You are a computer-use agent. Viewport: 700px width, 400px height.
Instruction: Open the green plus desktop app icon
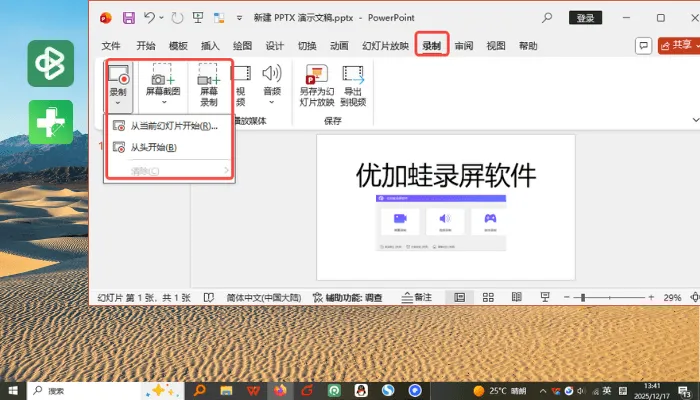point(51,122)
